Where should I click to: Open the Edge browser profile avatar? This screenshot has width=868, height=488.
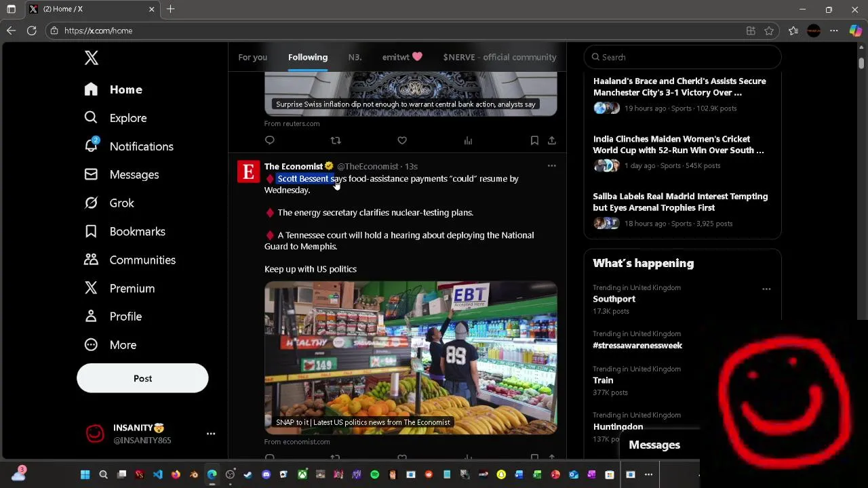(814, 30)
